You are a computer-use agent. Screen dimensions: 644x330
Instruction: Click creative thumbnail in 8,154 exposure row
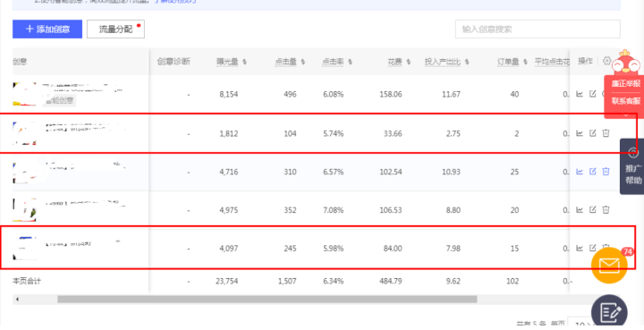coord(25,94)
